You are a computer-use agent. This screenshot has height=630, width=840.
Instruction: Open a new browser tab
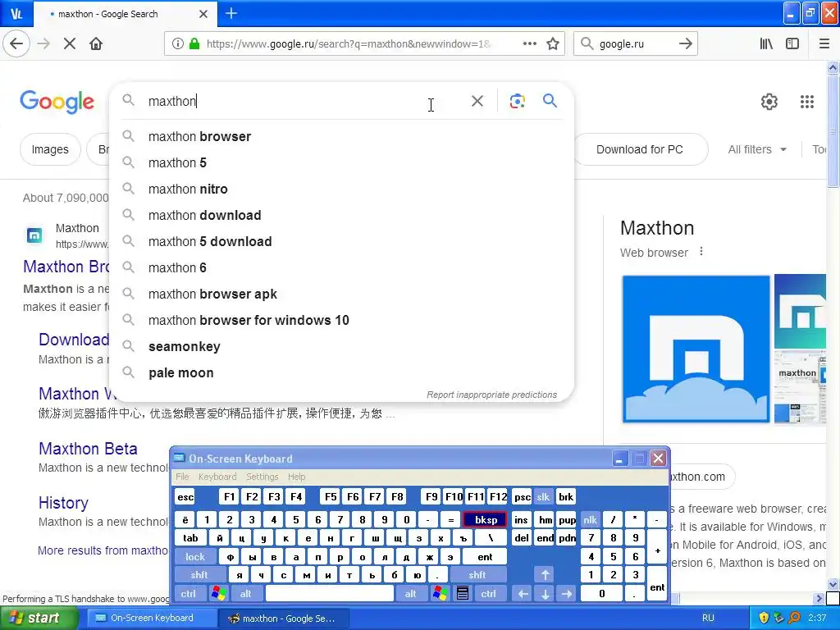[x=231, y=13]
